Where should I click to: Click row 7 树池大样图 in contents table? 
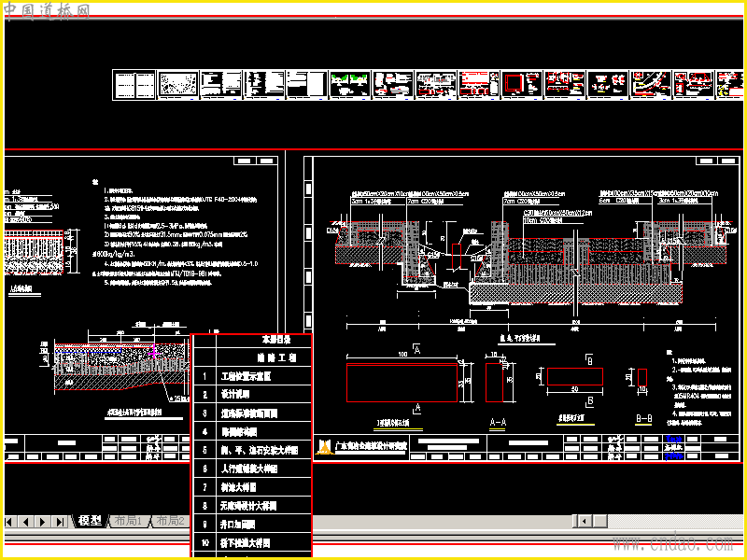click(x=252, y=487)
